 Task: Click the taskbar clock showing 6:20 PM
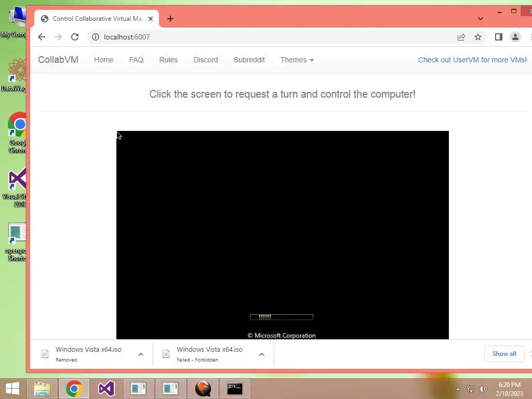coord(509,389)
